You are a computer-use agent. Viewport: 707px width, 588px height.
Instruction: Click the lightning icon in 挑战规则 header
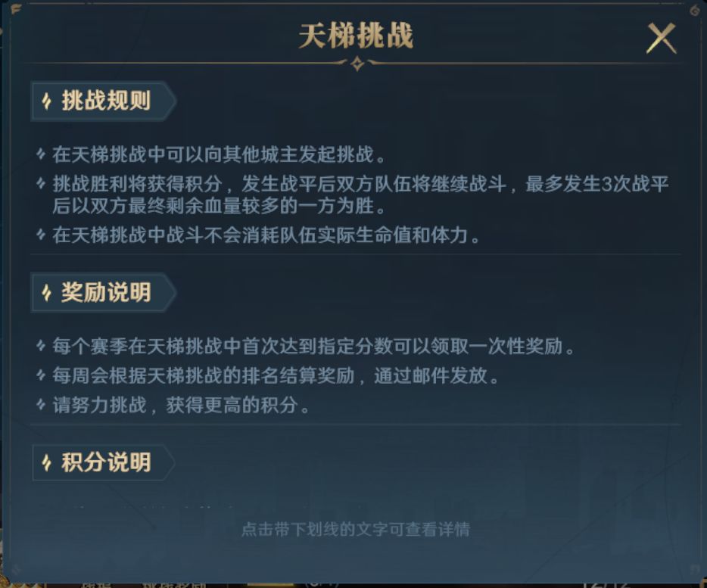[x=46, y=101]
